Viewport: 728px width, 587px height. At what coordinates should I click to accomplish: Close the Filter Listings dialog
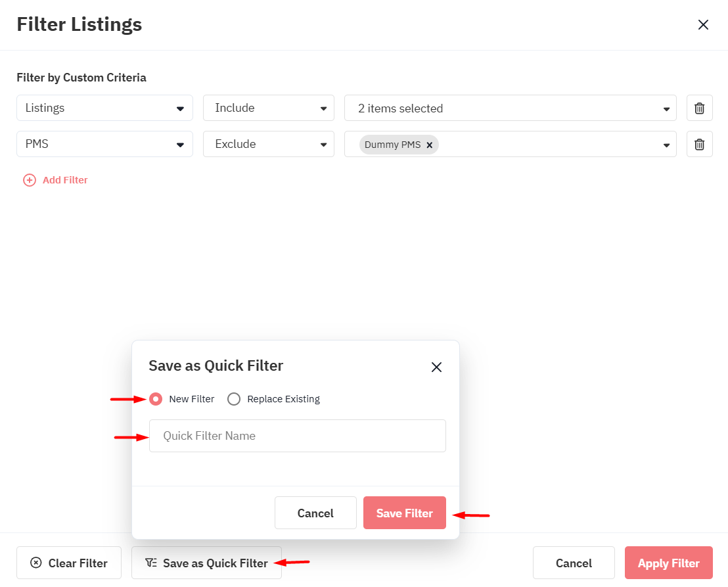tap(703, 25)
